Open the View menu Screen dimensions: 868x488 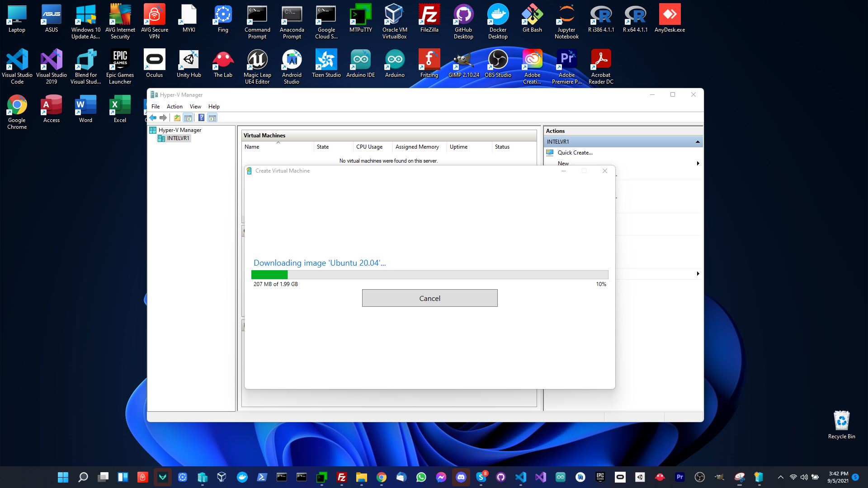[x=195, y=107]
